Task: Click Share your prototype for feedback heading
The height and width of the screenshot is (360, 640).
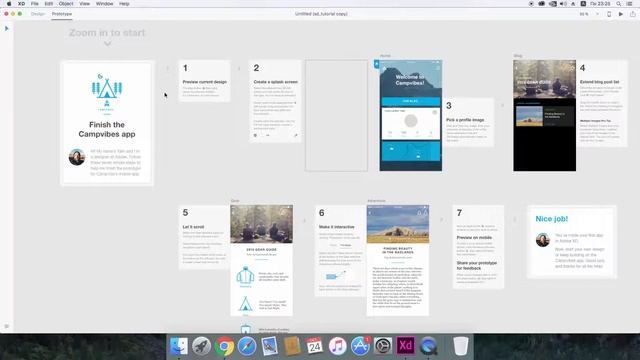Action: tap(476, 266)
